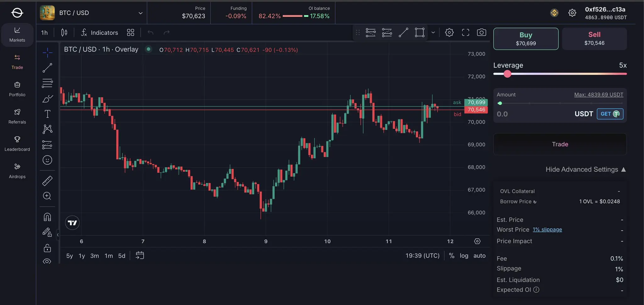Toggle percent price scale

452,256
